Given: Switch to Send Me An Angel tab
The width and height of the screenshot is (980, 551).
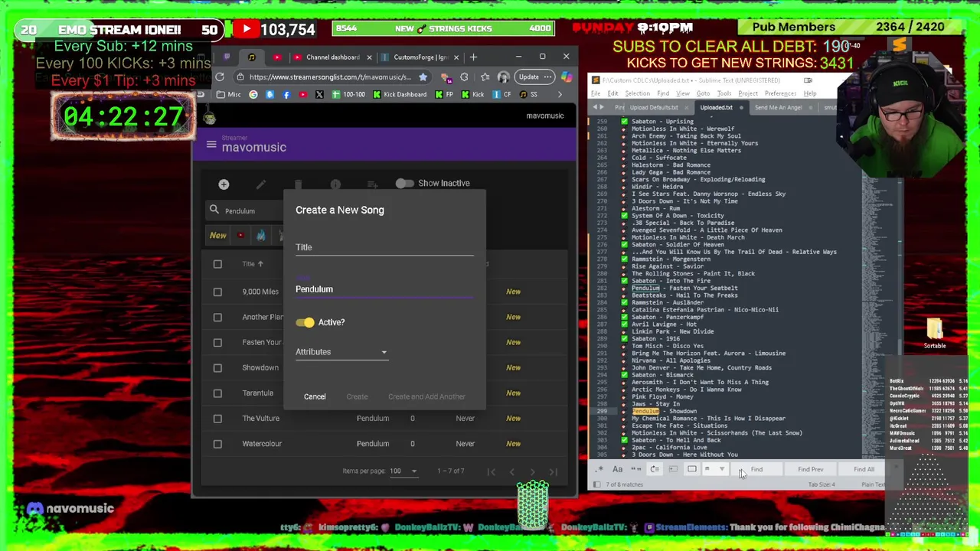Looking at the screenshot, I should click(779, 107).
